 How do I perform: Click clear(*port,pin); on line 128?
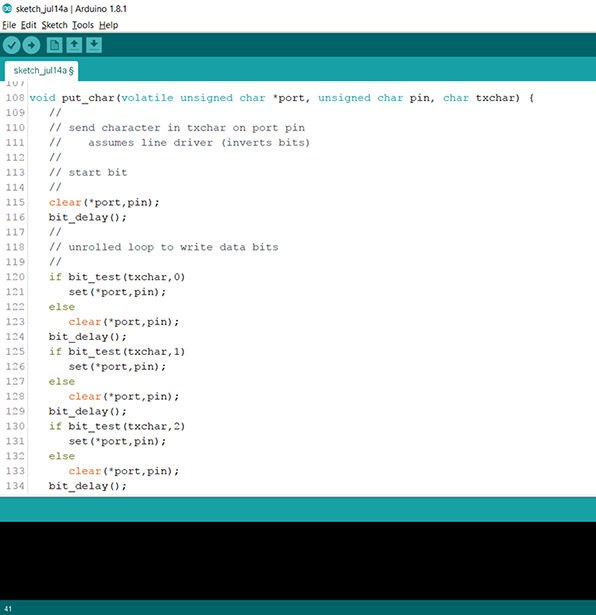pos(124,396)
